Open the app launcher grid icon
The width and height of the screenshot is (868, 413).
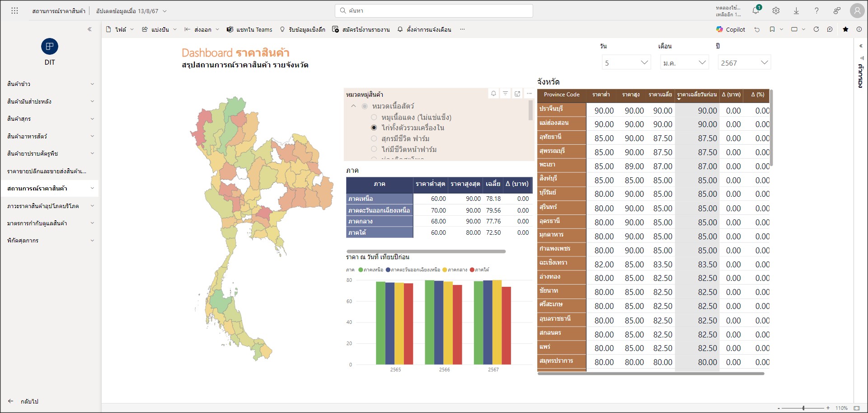point(14,11)
